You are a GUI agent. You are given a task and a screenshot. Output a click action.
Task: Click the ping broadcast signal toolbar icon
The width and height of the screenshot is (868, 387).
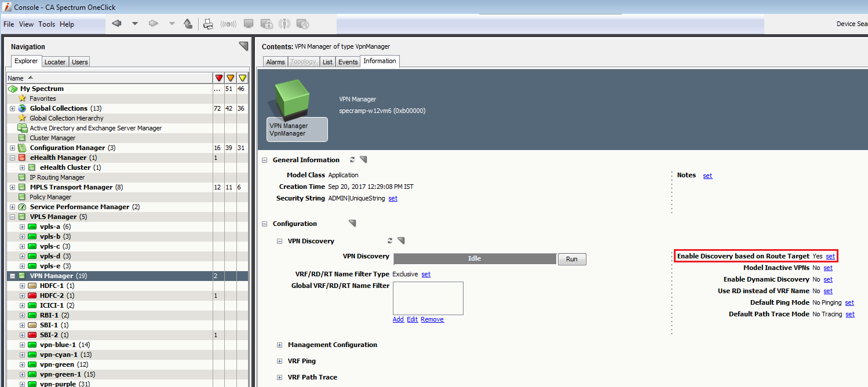[228, 24]
